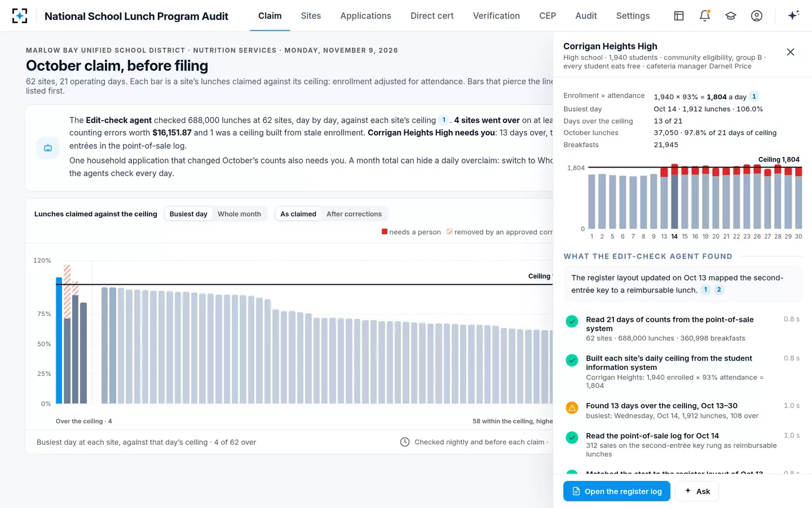Click the Breakfasts value 21,945

click(666, 144)
